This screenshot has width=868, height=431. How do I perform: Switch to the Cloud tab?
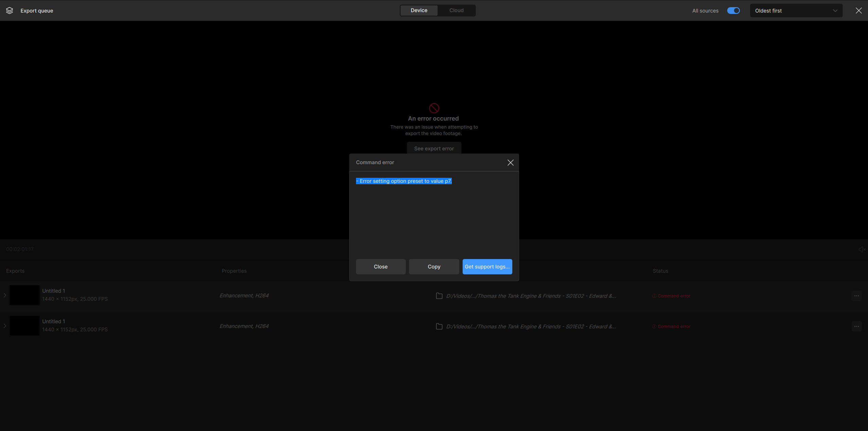point(456,11)
